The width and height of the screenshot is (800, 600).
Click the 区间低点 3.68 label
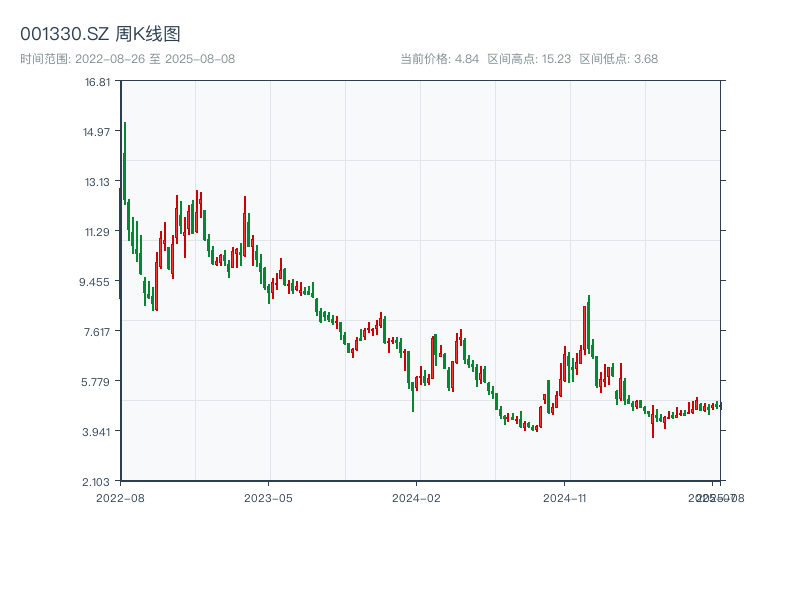tap(618, 59)
